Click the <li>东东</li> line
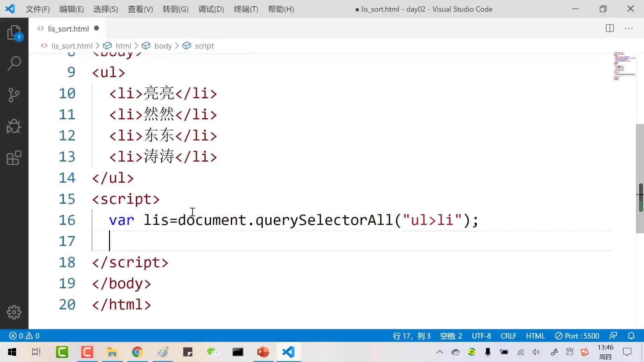 pyautogui.click(x=163, y=135)
